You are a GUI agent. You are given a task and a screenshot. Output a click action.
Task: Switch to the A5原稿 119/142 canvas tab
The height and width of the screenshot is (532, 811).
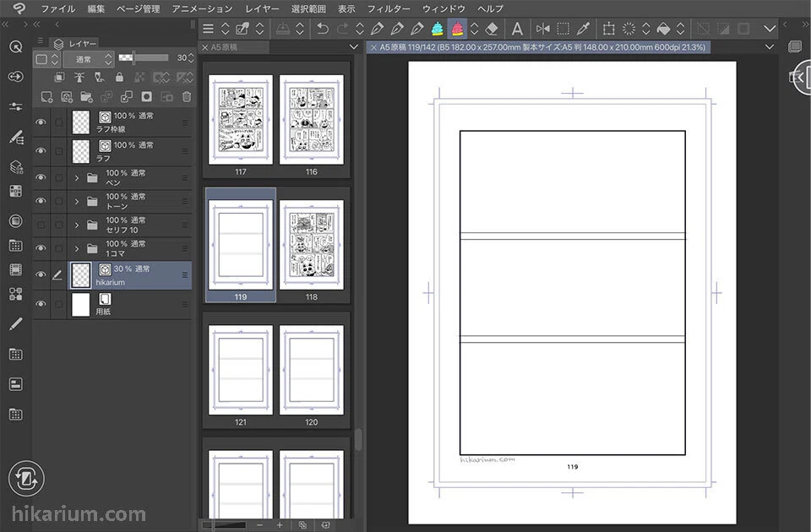pos(538,47)
